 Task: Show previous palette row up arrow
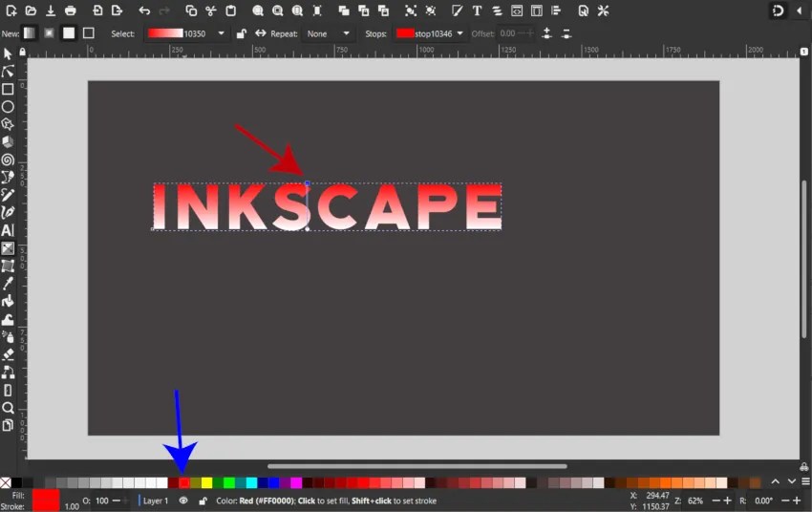[776, 481]
